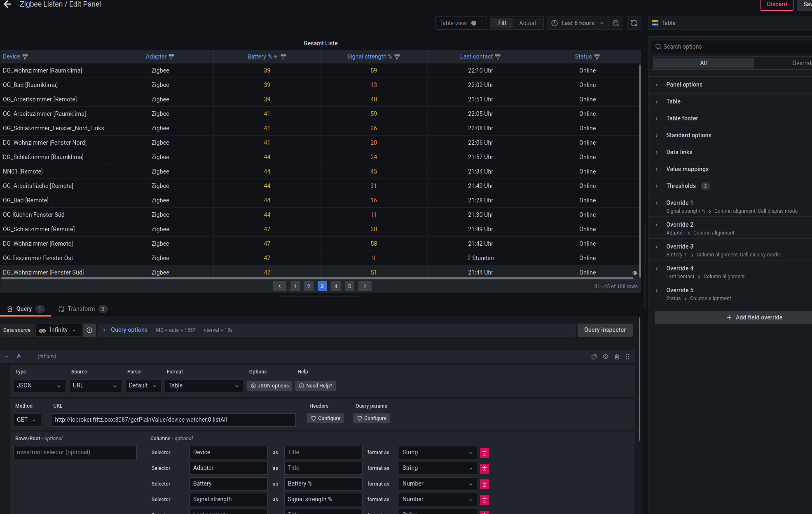
Task: Click the Signal strength % filter icon
Action: click(397, 57)
